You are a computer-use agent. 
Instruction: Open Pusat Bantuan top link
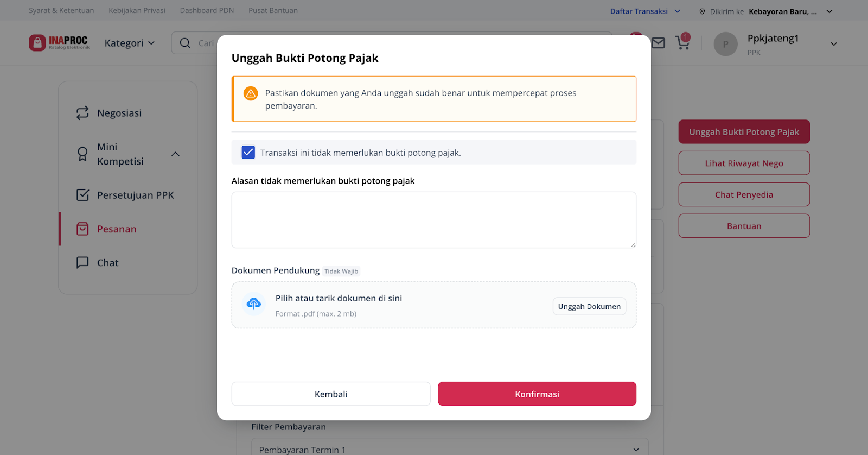tap(273, 10)
